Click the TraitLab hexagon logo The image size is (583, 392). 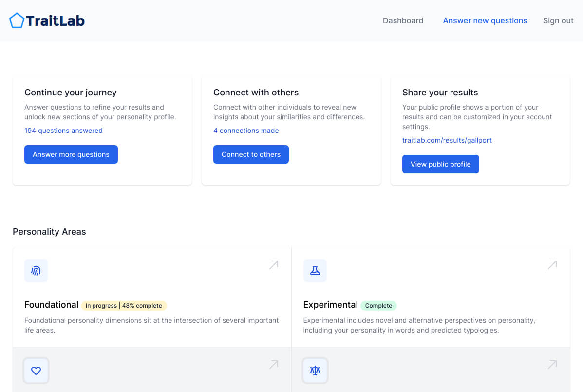point(16,20)
